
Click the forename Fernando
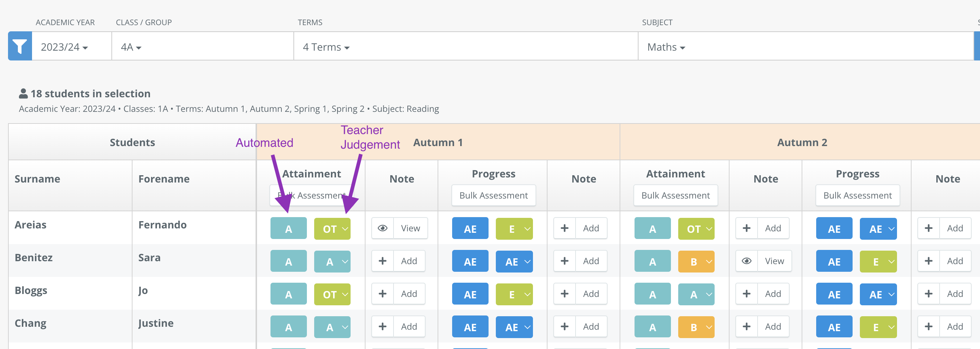point(162,224)
